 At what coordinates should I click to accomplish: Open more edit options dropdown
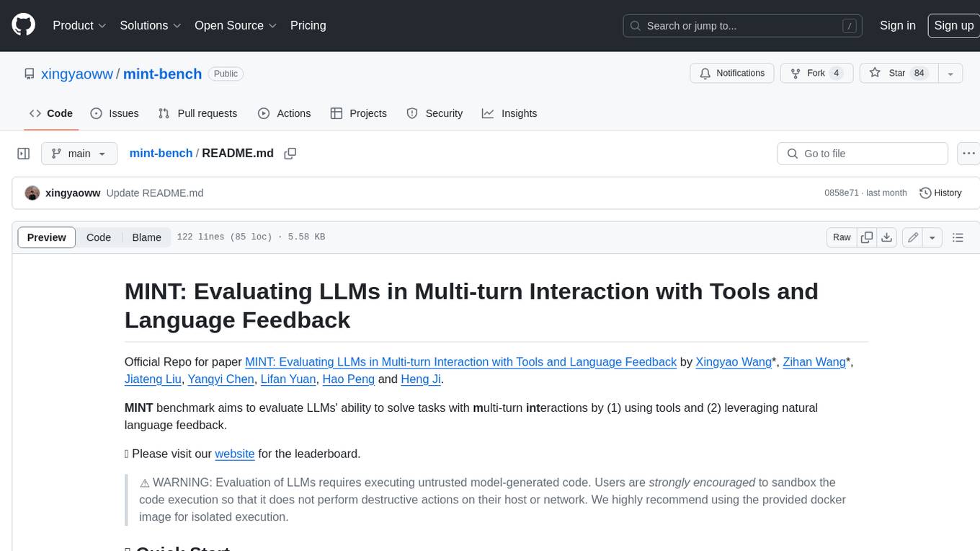932,237
